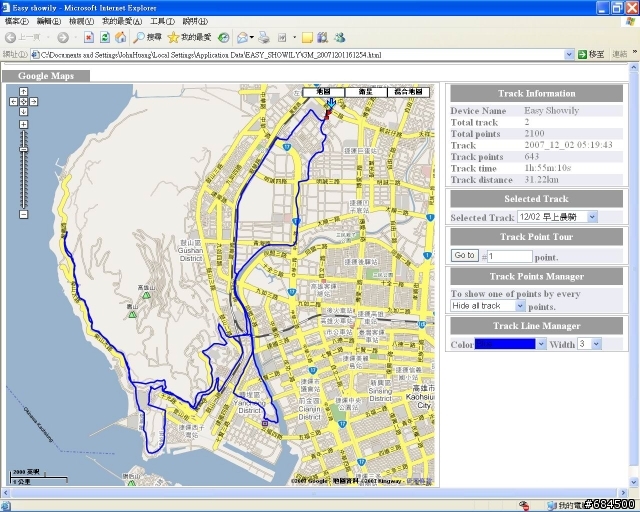Image resolution: width=640 pixels, height=512 pixels.
Task: Open the Tools (工具) menu
Action: click(162, 21)
